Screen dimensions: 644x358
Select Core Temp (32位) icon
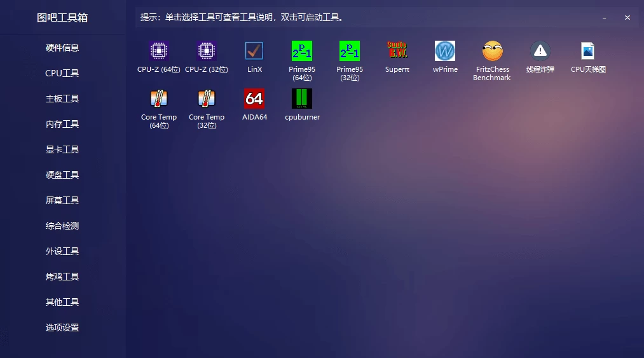pyautogui.click(x=207, y=99)
